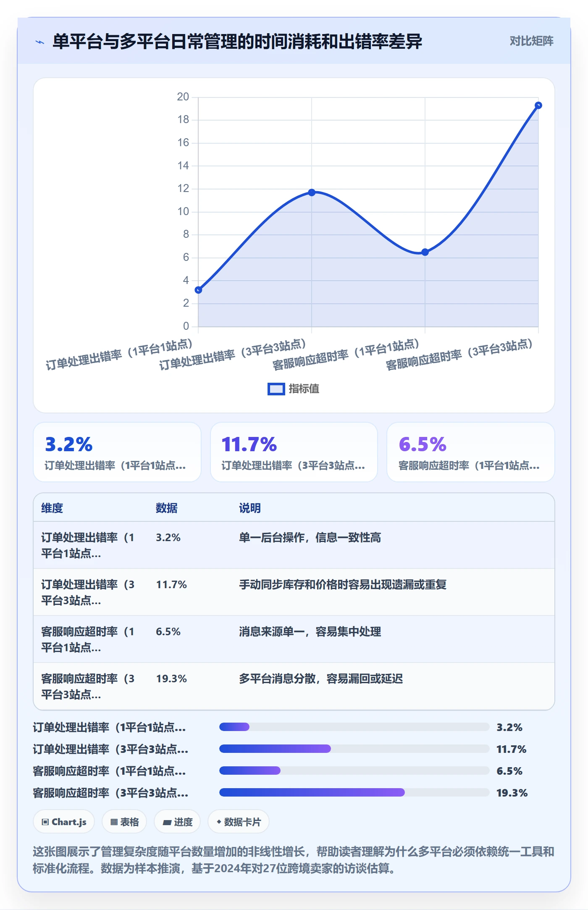
Task: Select the 6.5% data card
Action: pos(471,452)
